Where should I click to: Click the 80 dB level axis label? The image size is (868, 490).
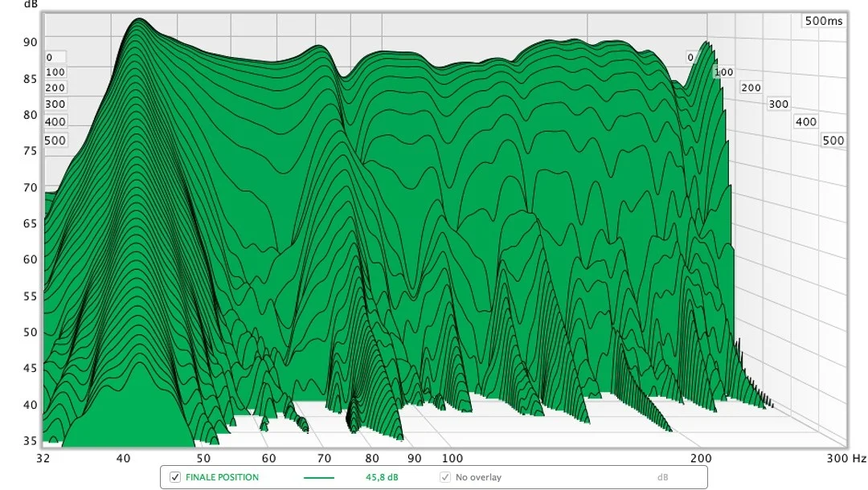click(x=31, y=115)
